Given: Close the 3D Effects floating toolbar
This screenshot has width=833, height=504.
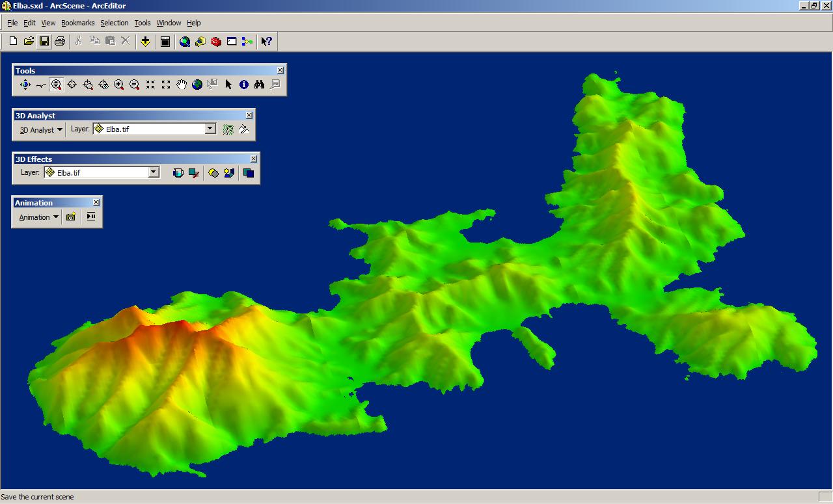Looking at the screenshot, I should coord(254,159).
